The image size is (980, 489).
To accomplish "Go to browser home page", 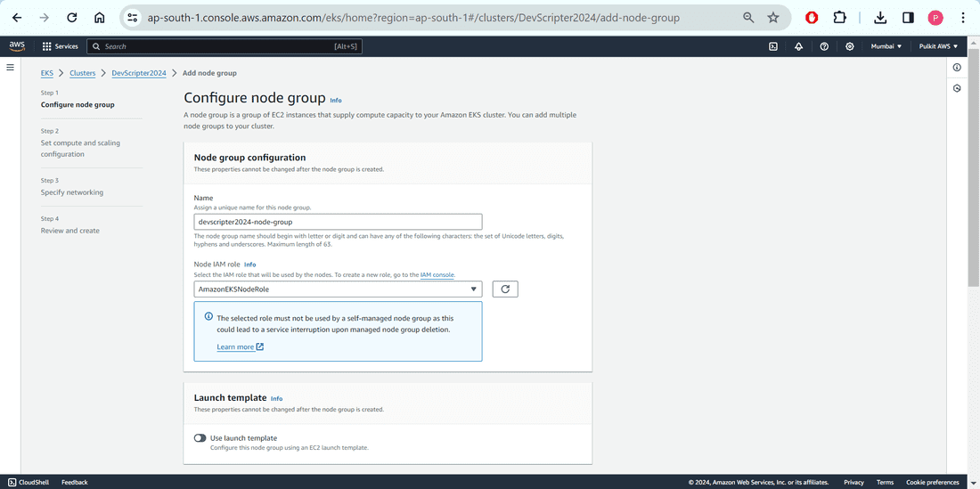I will point(100,18).
